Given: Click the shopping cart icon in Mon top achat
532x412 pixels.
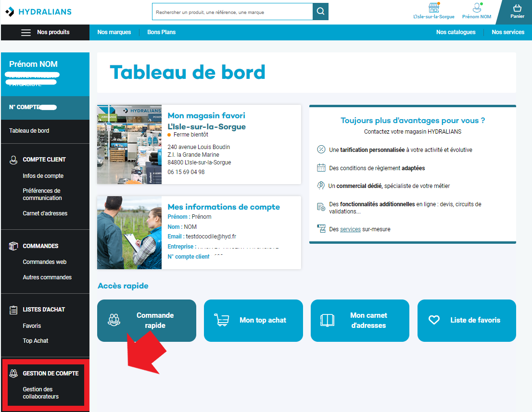Looking at the screenshot, I should point(222,320).
